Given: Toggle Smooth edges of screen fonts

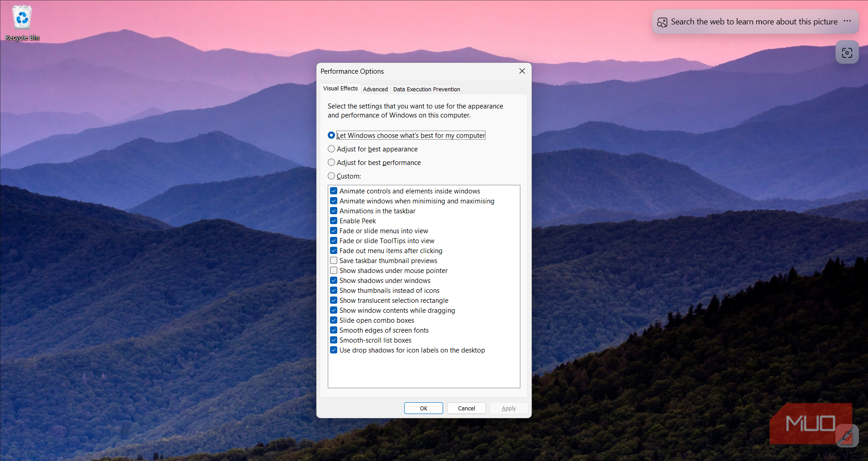Looking at the screenshot, I should coord(334,330).
